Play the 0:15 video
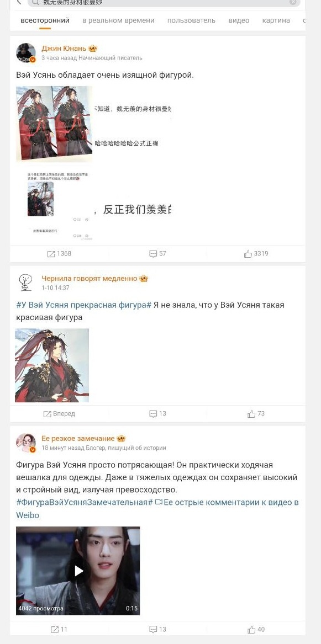 tap(78, 571)
